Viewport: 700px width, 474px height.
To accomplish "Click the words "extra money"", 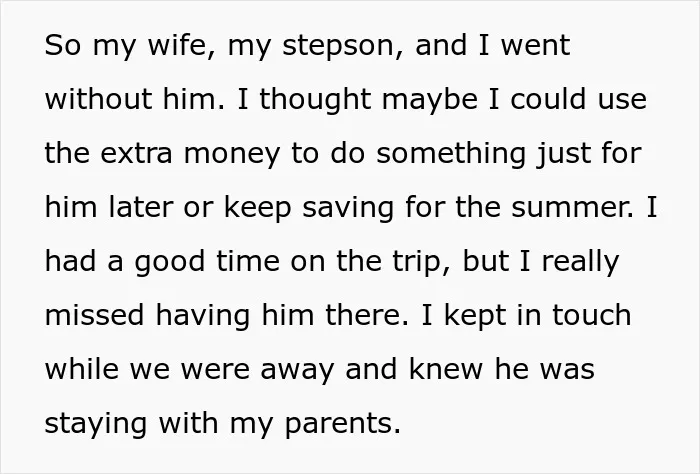I will pyautogui.click(x=190, y=154).
